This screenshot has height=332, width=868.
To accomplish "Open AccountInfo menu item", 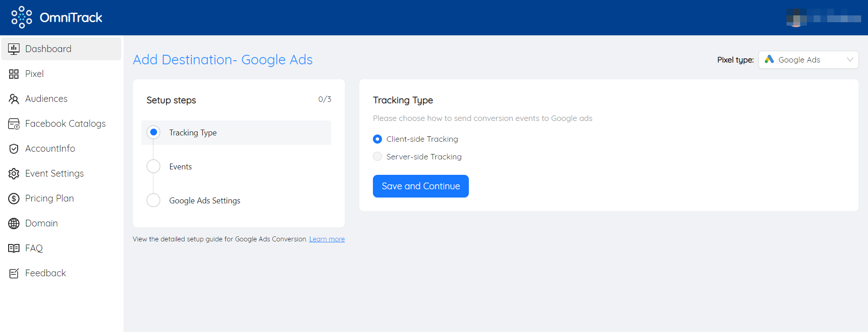I will pos(62,149).
